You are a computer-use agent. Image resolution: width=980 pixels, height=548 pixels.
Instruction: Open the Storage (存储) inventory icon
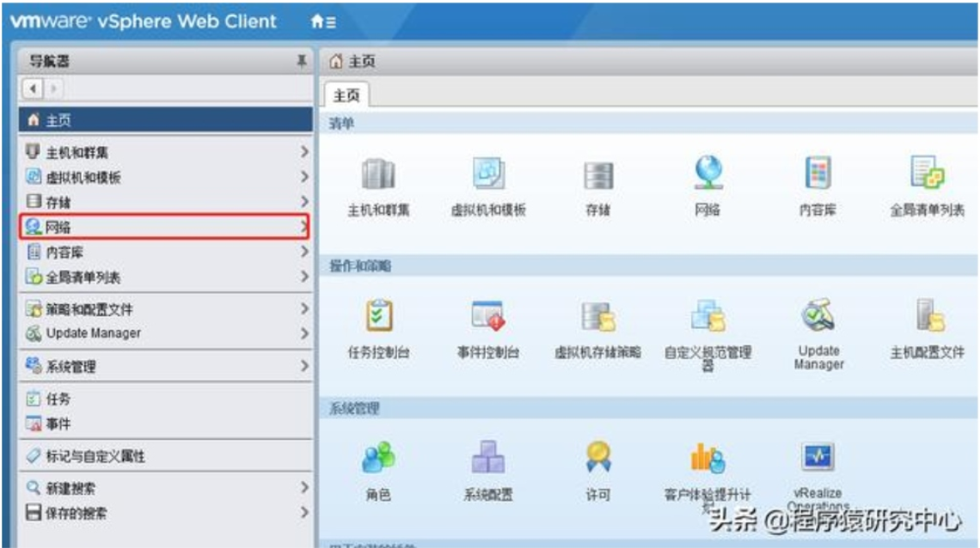point(598,175)
